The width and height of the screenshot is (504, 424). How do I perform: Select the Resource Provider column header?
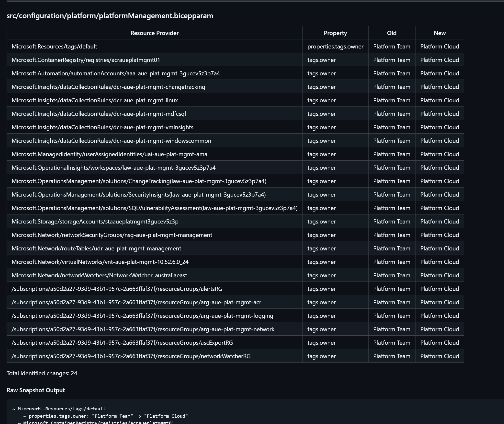[x=154, y=33]
